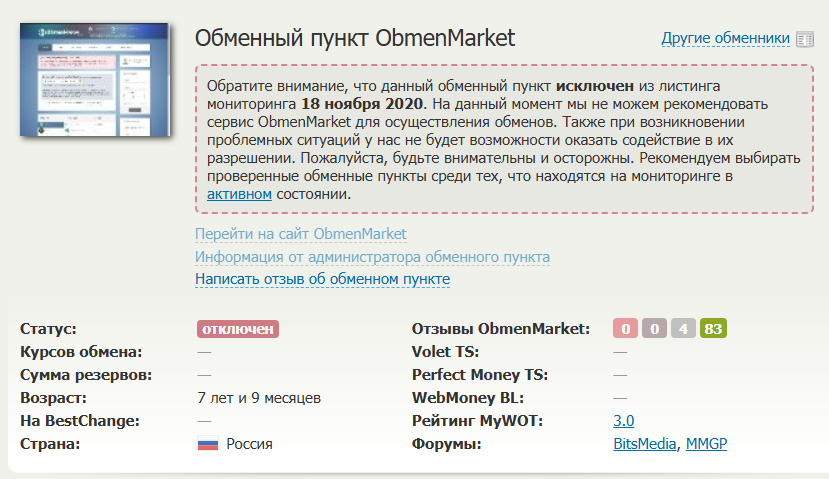Open Информация от администратора обменного пункта
829x479 pixels.
coord(372,257)
